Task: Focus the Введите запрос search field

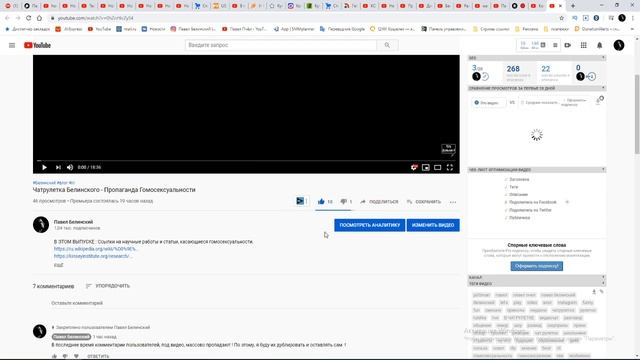Action: tap(281, 45)
